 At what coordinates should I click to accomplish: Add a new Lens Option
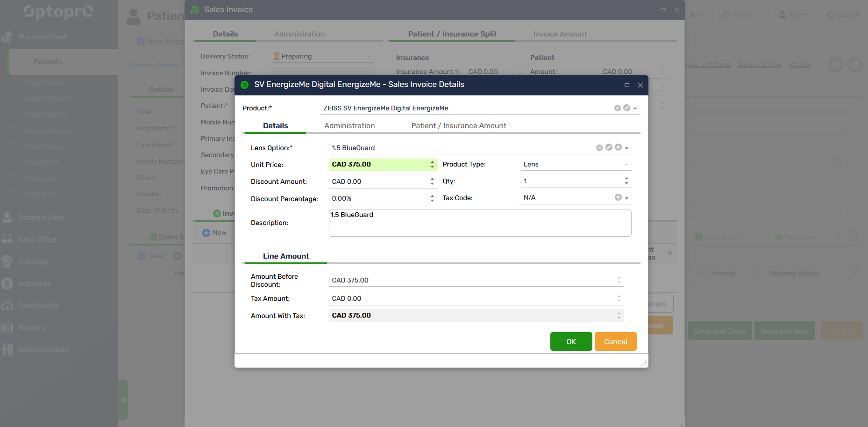pyautogui.click(x=618, y=147)
